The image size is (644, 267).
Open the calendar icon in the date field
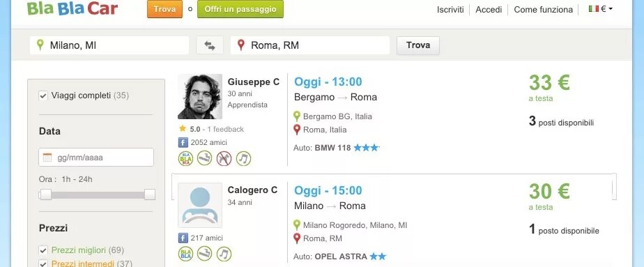(x=47, y=158)
